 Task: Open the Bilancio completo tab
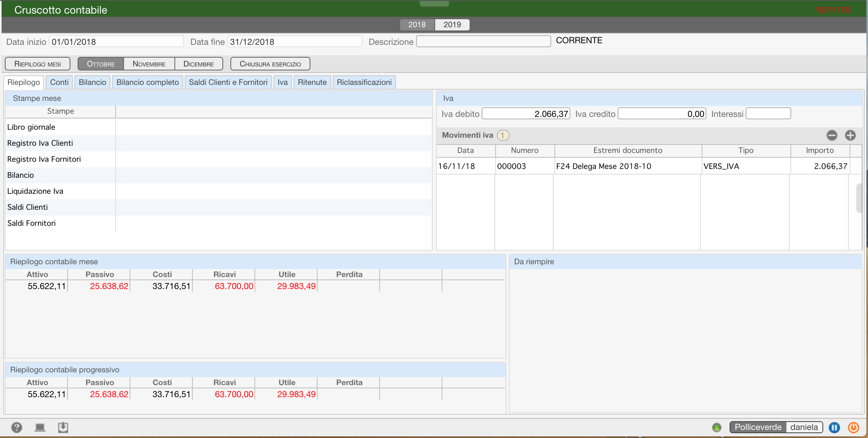click(x=148, y=82)
